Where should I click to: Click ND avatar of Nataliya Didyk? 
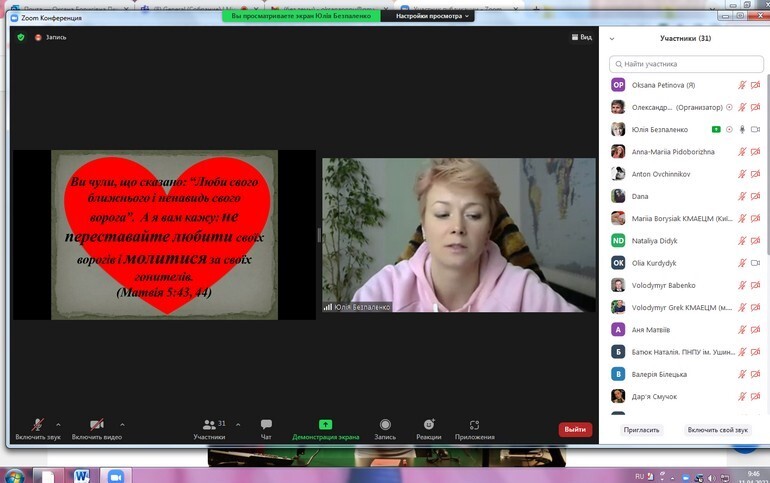618,241
